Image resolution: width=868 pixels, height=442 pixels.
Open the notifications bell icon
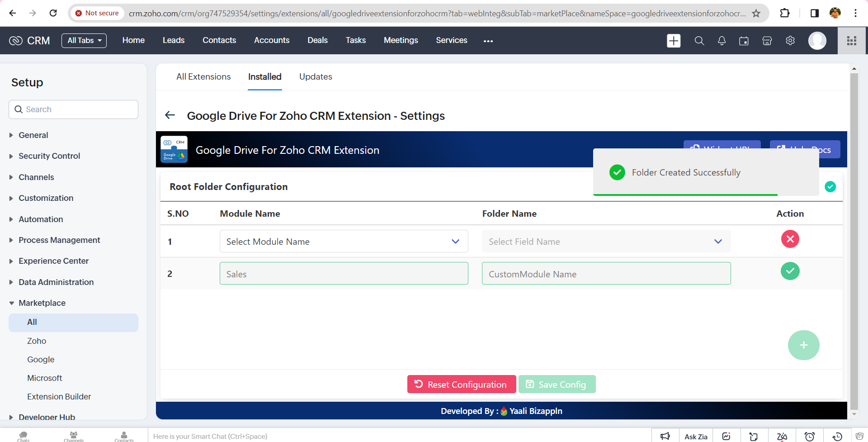tap(722, 41)
